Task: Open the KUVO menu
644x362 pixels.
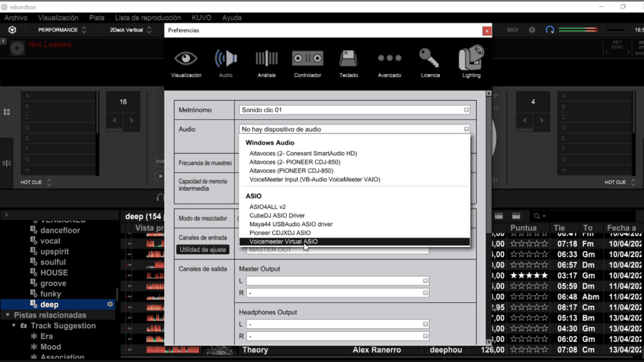Action: coord(201,18)
